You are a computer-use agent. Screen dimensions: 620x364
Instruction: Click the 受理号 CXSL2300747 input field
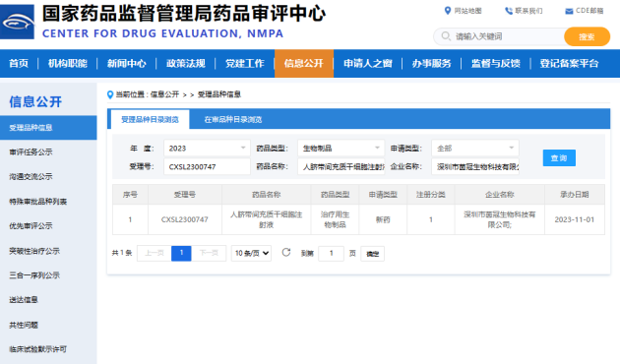(x=207, y=167)
